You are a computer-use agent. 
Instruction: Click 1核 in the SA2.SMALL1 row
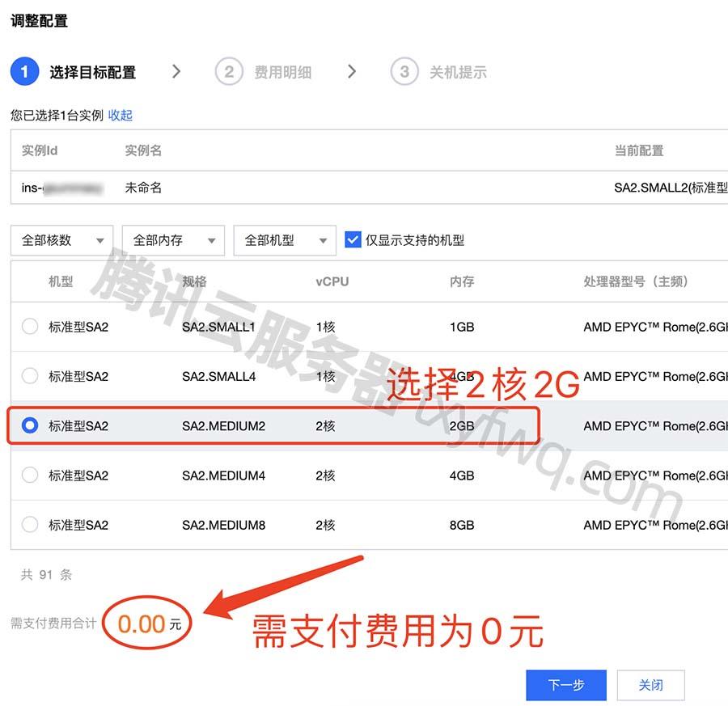[325, 327]
